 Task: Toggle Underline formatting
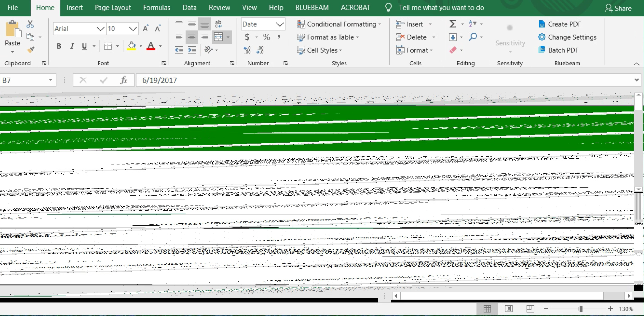pos(84,46)
